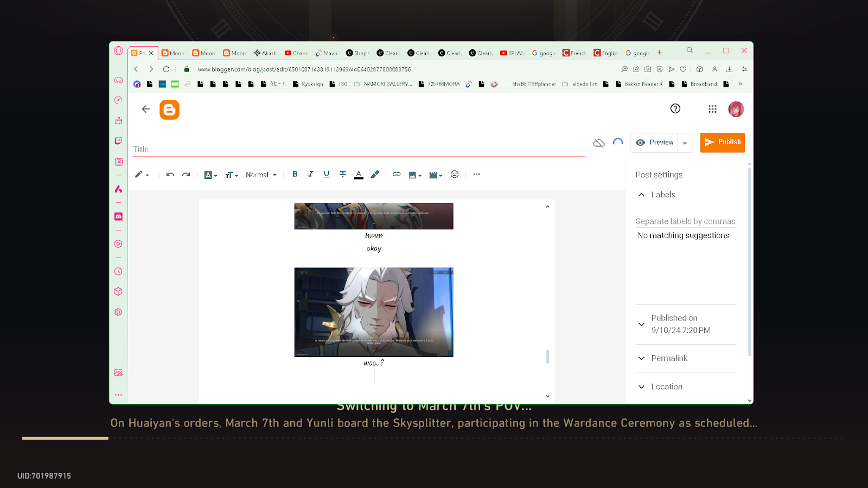Click the Preview button

coord(654,143)
